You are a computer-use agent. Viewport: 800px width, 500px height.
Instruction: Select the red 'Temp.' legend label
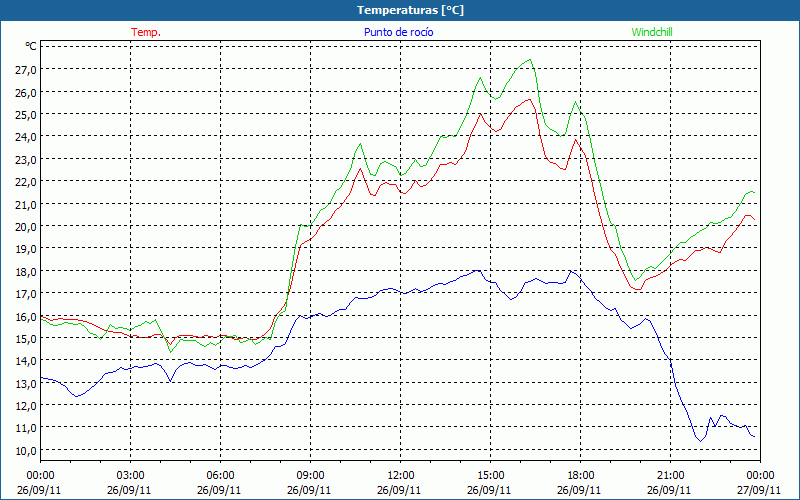tap(146, 32)
